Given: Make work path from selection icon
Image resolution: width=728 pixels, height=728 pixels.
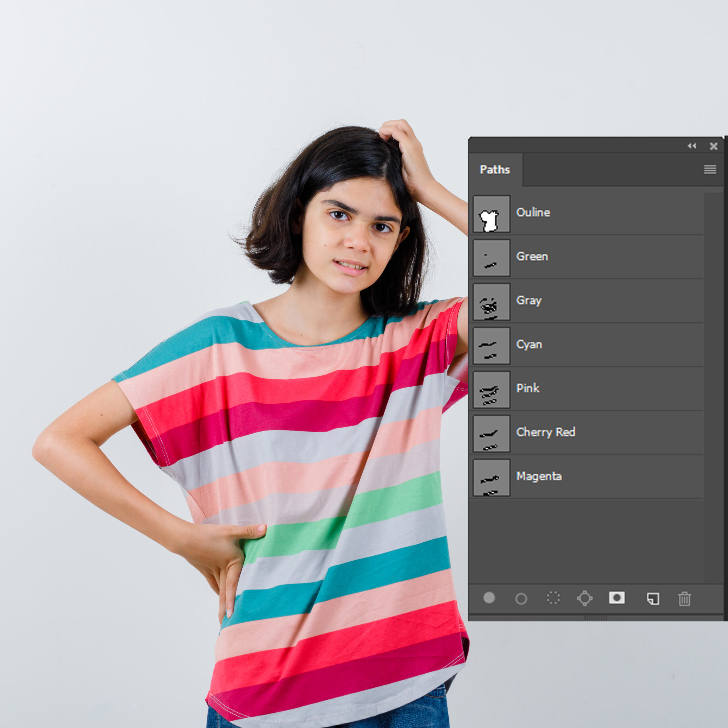Looking at the screenshot, I should pyautogui.click(x=584, y=598).
